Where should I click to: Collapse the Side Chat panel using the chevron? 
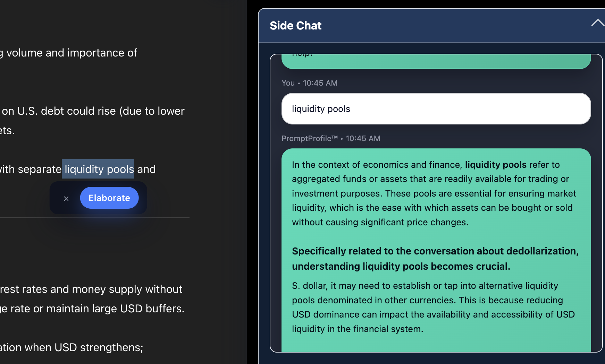pyautogui.click(x=597, y=23)
